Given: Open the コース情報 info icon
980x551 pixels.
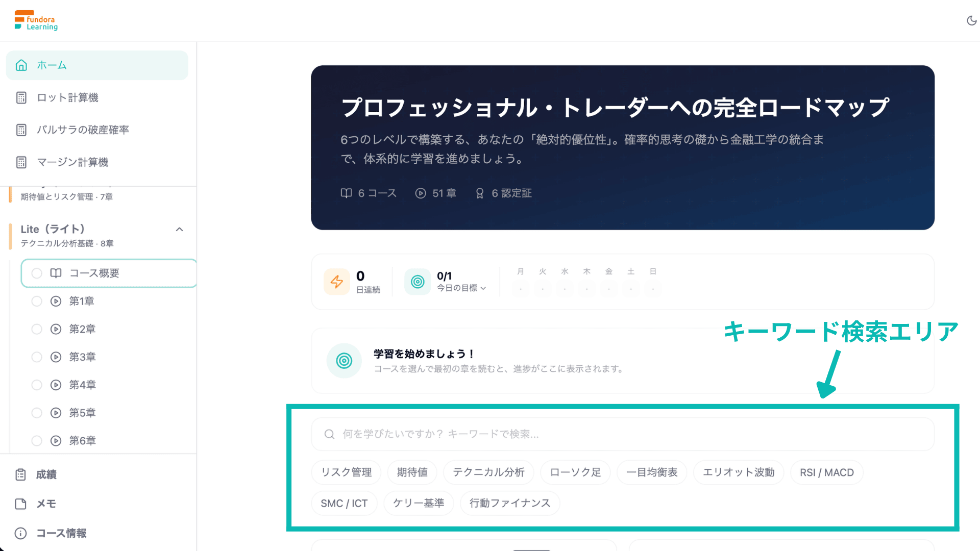Looking at the screenshot, I should pyautogui.click(x=20, y=533).
